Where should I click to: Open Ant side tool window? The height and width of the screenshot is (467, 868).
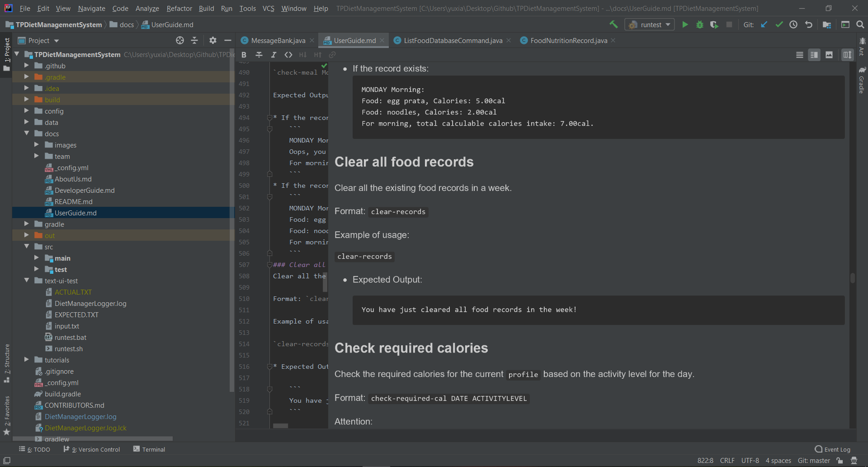tap(862, 47)
